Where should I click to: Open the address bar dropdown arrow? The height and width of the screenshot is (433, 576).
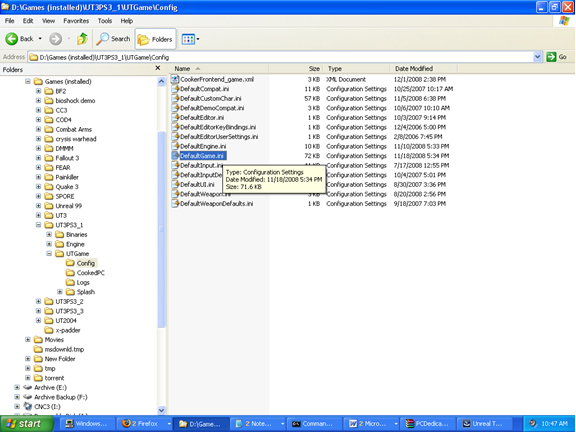(x=537, y=57)
